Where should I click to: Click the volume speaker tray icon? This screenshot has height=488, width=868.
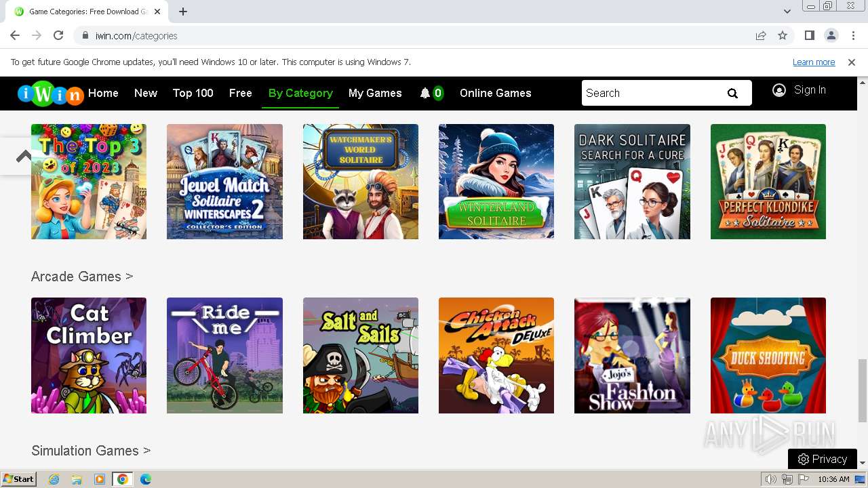click(771, 479)
